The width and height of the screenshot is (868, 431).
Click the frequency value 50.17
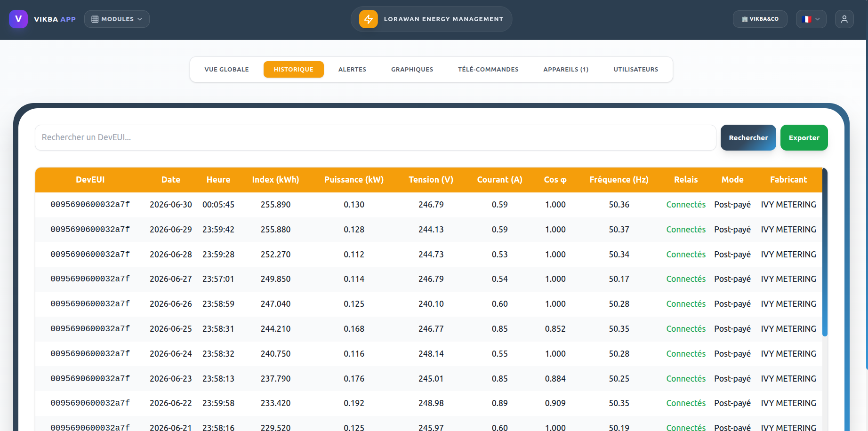[x=619, y=279]
